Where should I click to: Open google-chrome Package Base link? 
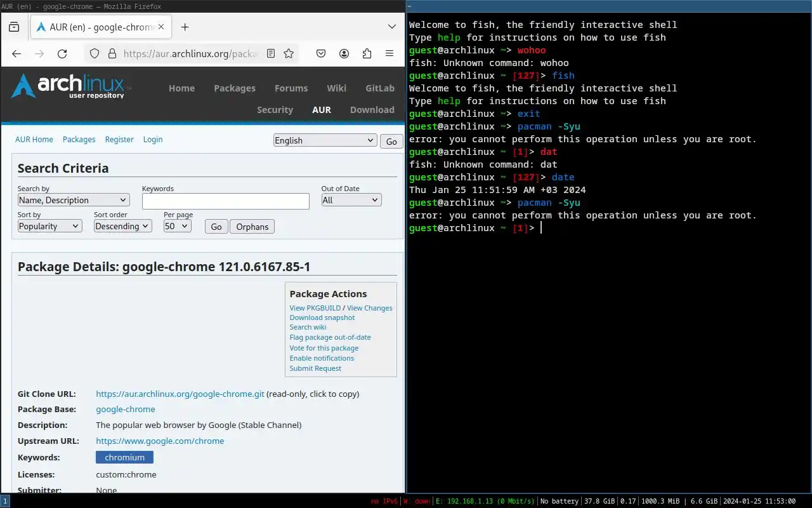[x=126, y=410]
